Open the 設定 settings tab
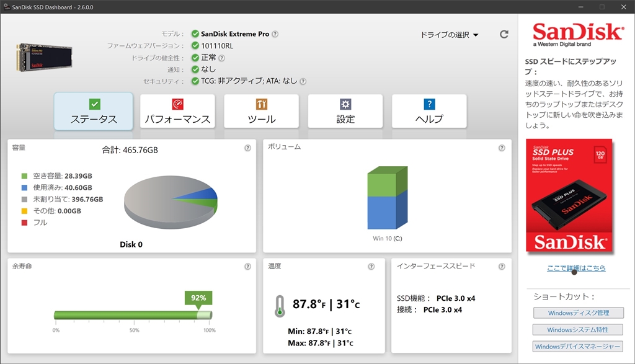Image resolution: width=635 pixels, height=364 pixels. (345, 112)
